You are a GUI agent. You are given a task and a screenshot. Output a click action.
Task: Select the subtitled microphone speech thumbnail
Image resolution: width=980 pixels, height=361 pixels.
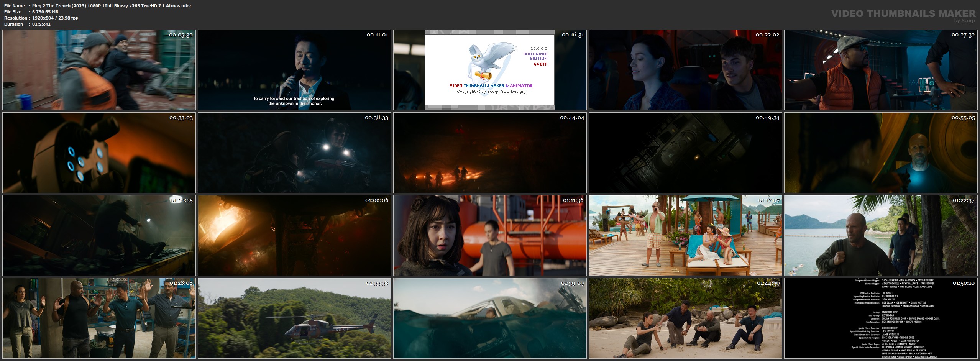point(294,70)
